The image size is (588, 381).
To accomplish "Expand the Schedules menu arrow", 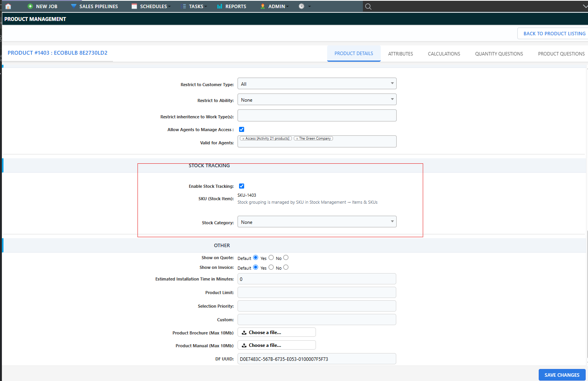I will coord(169,7).
